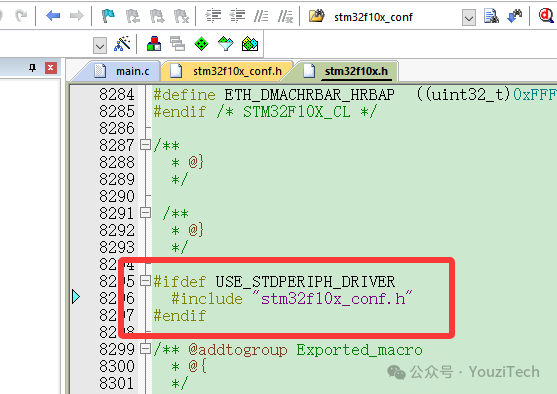557x394 pixels.
Task: Click the (uint32_t) cast text
Action: coord(464,95)
